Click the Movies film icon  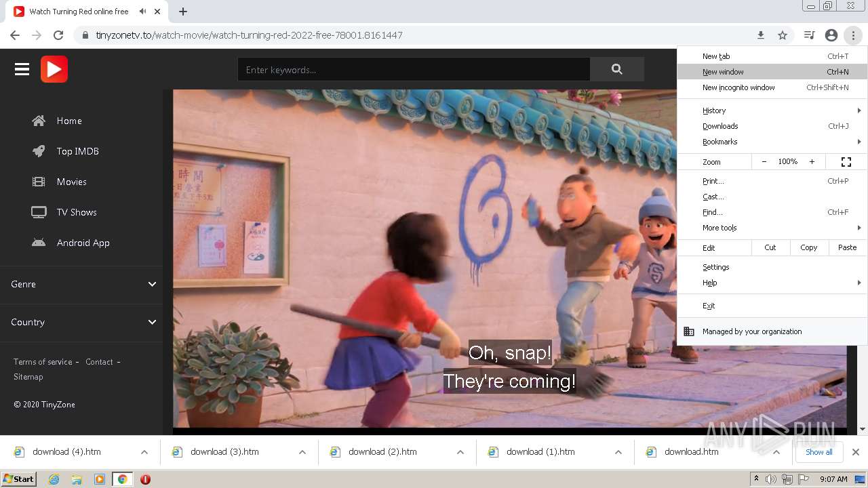click(x=39, y=182)
